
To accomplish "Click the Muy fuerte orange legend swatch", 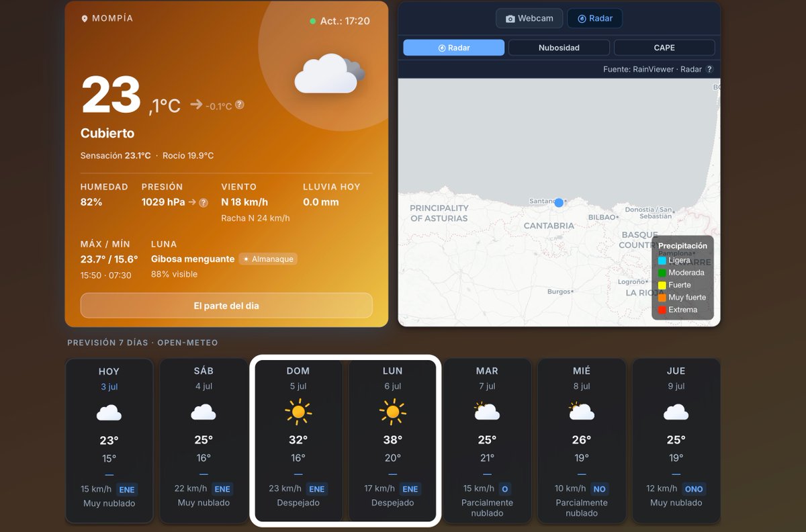I will [x=662, y=298].
